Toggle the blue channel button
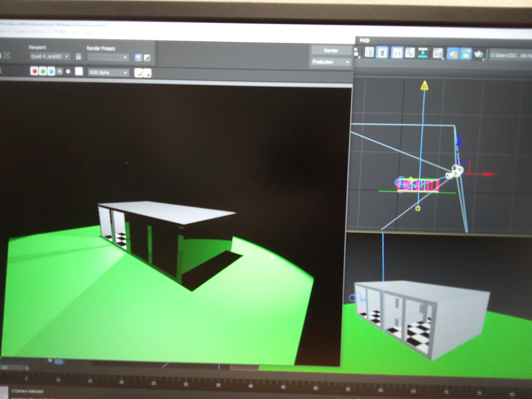Image resolution: width=532 pixels, height=399 pixels. 51,71
